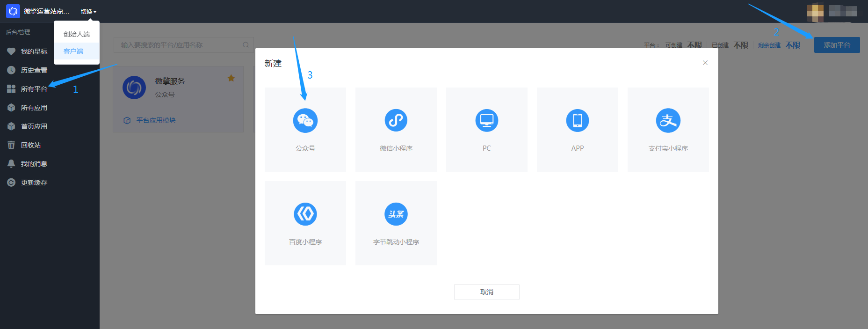Select the 支付宝小程序 label
The image size is (868, 329).
(668, 148)
